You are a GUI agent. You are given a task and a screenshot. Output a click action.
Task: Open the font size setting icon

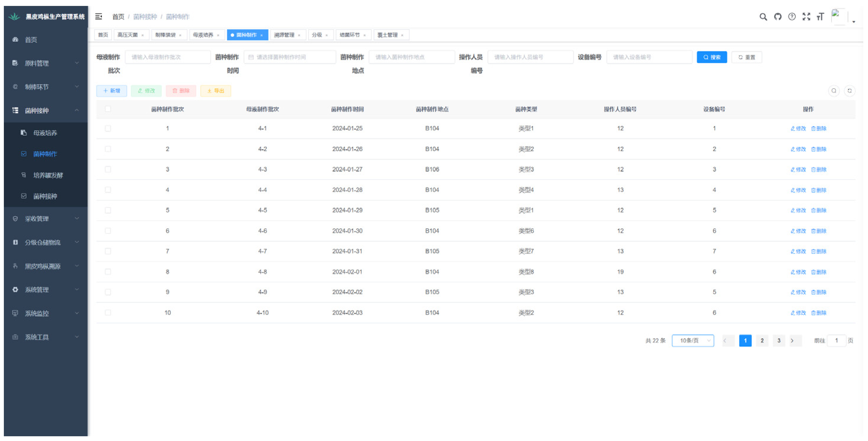[x=820, y=17]
